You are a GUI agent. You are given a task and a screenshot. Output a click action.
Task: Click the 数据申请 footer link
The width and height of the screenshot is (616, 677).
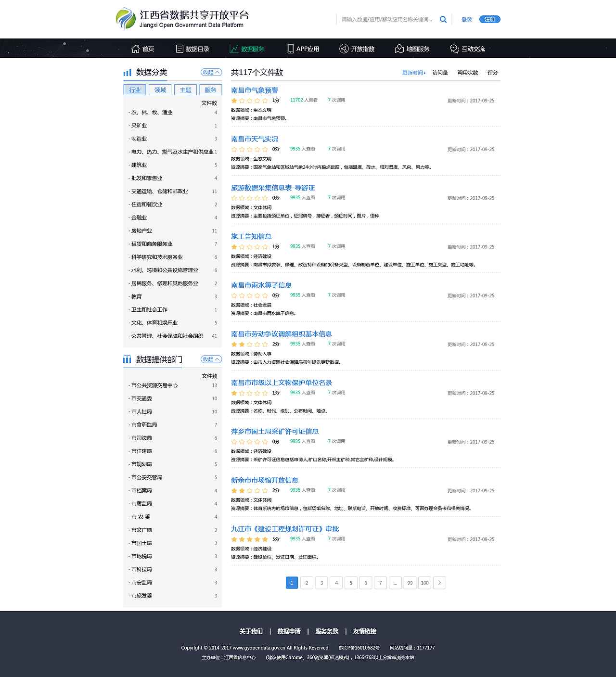click(289, 631)
